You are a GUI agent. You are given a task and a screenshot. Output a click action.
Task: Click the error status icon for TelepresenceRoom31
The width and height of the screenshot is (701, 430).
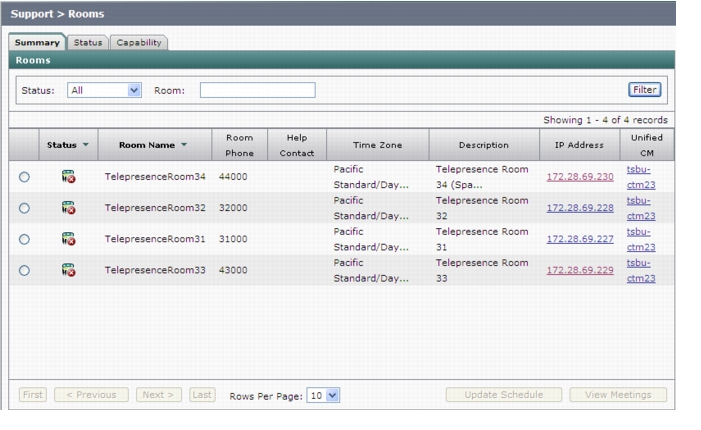[x=68, y=239]
